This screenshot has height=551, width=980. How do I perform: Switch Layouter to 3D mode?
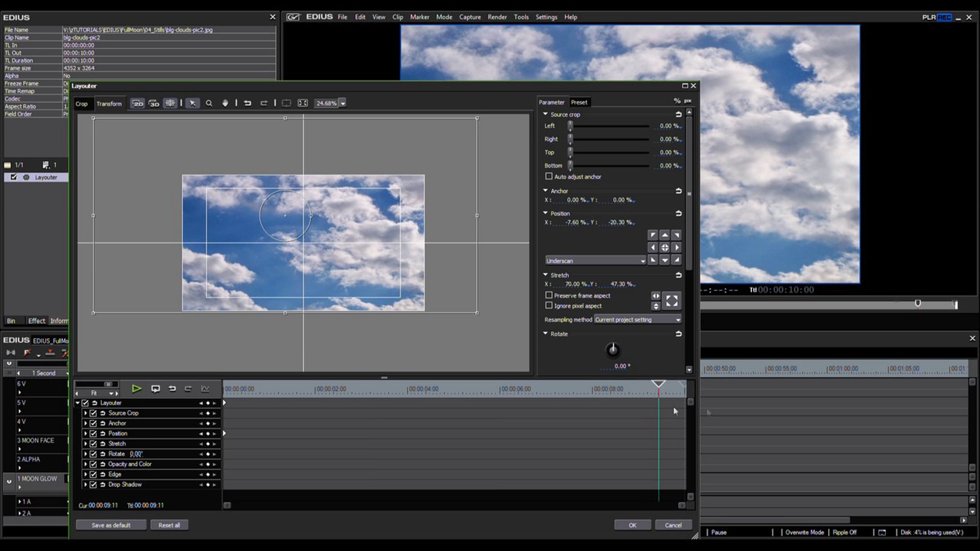click(x=154, y=103)
